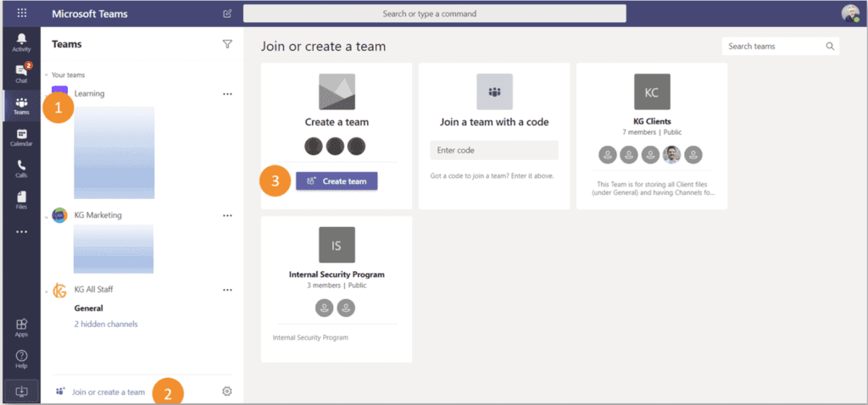Click the Create team button
Viewport: 868px width, 405px height.
(337, 181)
